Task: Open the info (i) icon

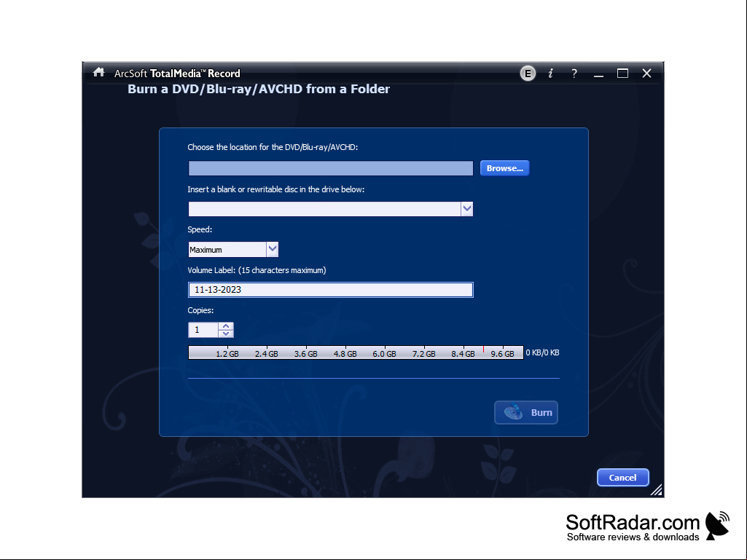Action: click(x=551, y=74)
